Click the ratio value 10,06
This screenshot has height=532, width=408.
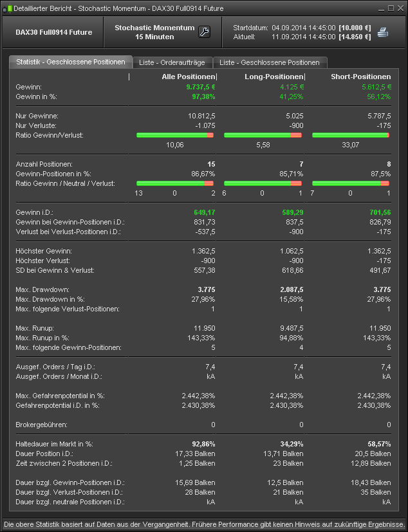(175, 145)
